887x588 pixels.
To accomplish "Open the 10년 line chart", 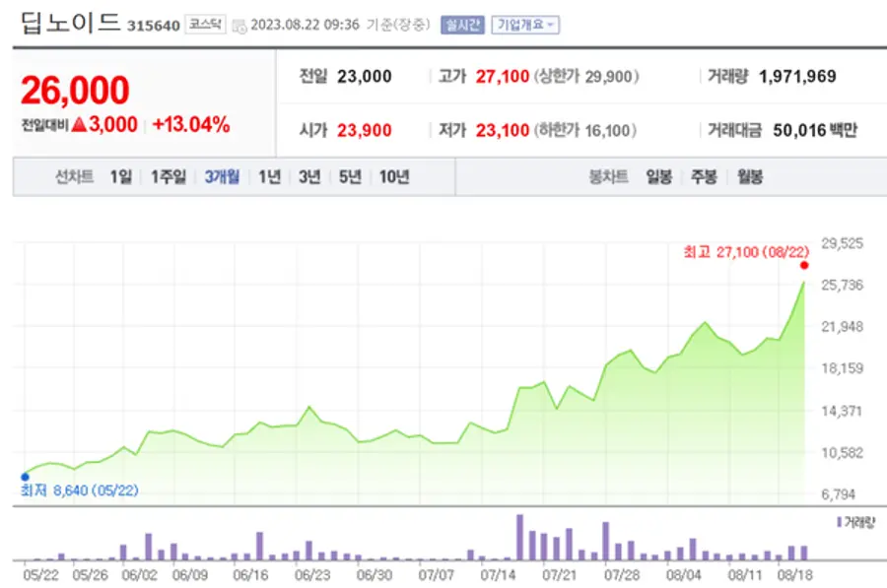I will tap(393, 177).
